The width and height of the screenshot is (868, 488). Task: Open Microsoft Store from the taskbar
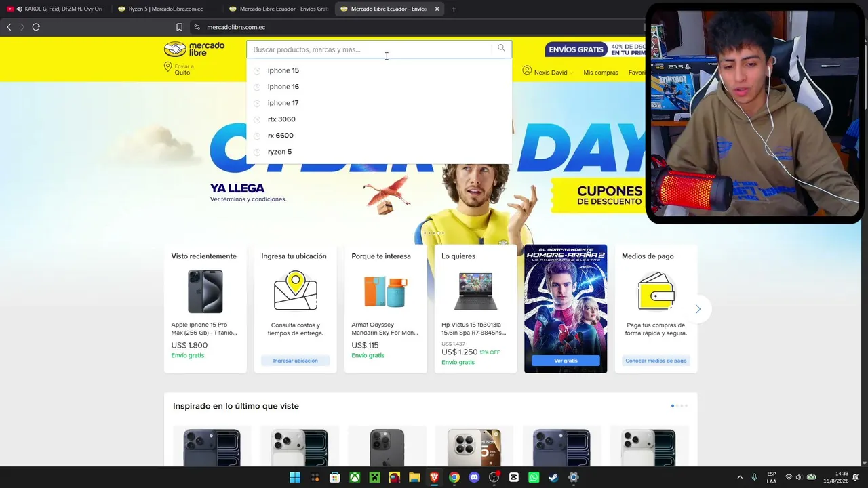coord(334,477)
